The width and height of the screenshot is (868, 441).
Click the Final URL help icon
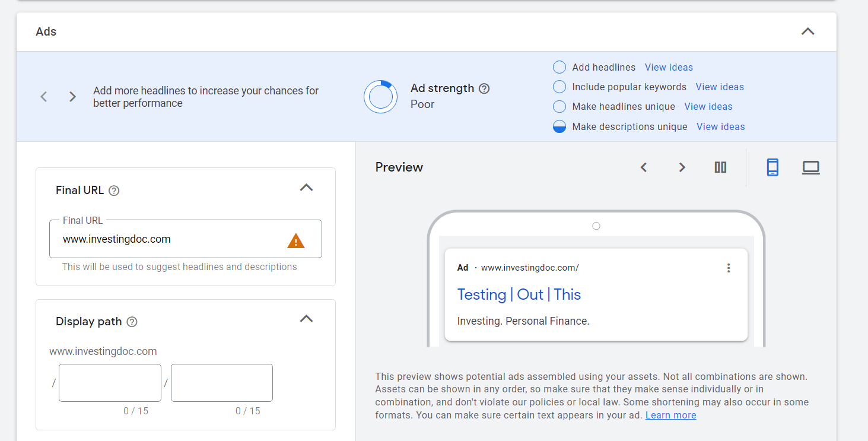(115, 191)
